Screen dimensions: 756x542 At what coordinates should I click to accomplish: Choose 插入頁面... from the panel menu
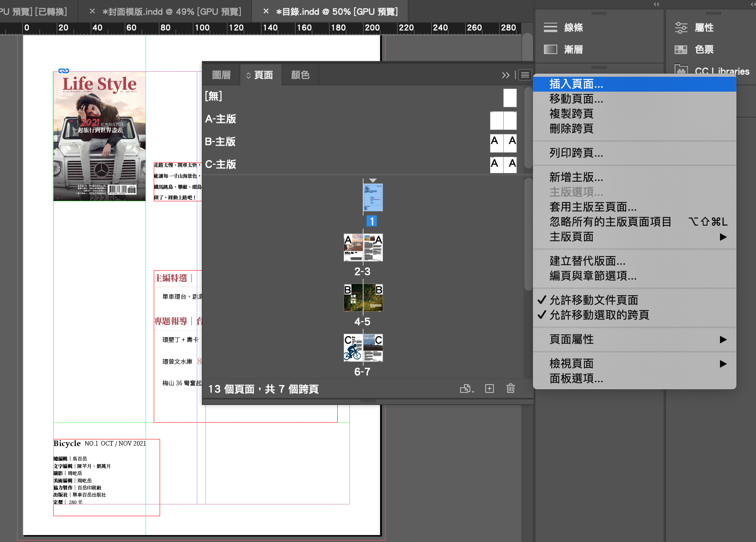pyautogui.click(x=576, y=84)
